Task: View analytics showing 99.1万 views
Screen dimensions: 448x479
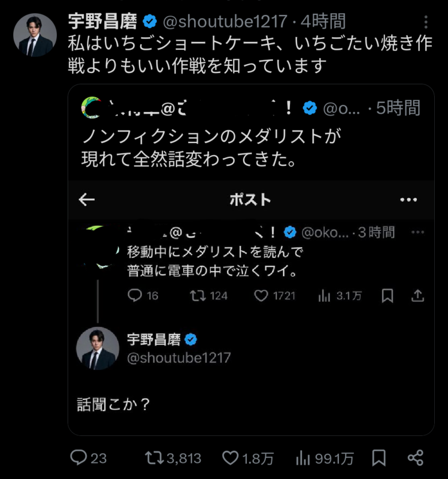Action: click(x=303, y=458)
